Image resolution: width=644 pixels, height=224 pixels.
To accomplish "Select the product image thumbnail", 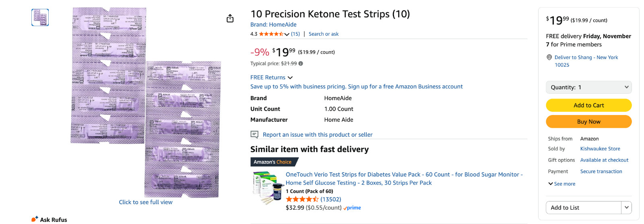I will (40, 18).
